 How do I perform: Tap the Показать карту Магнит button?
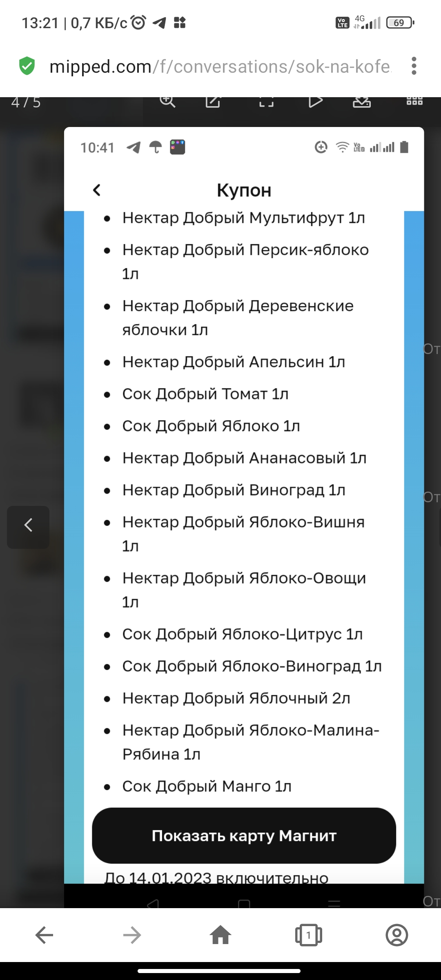[244, 835]
